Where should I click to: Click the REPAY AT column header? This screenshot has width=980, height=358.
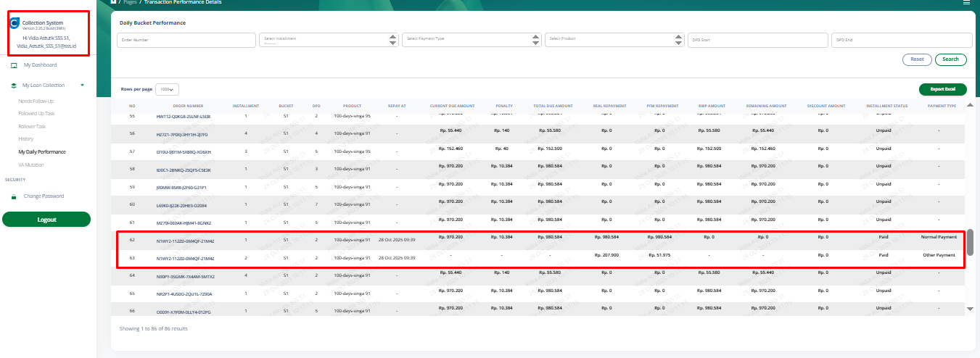pyautogui.click(x=397, y=106)
